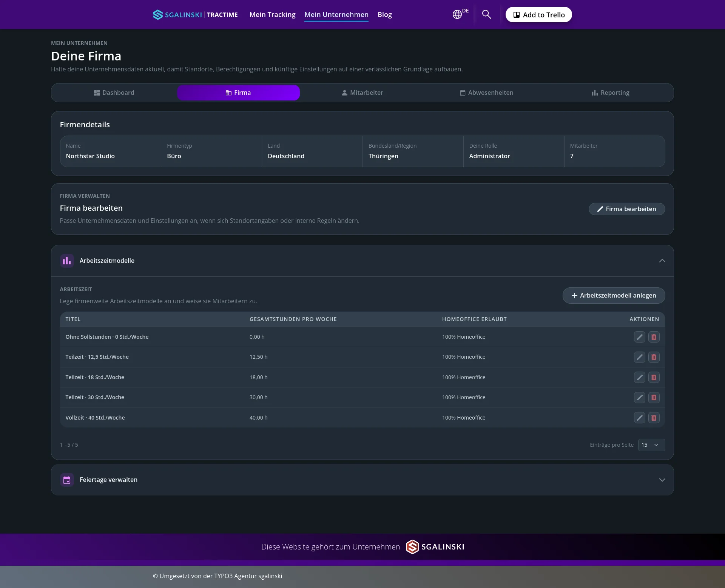Delete the Teilzeit 12,5 Std./Woche model
This screenshot has width=725, height=588.
(x=654, y=357)
